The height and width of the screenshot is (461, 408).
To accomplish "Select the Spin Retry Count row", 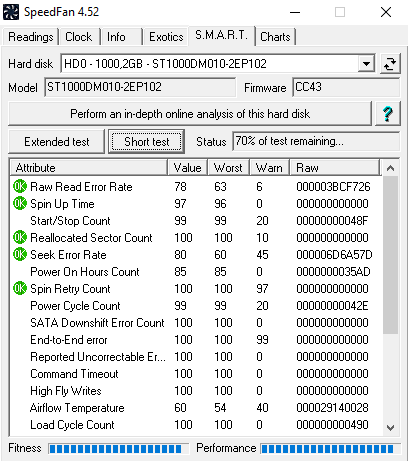I will pos(197,289).
